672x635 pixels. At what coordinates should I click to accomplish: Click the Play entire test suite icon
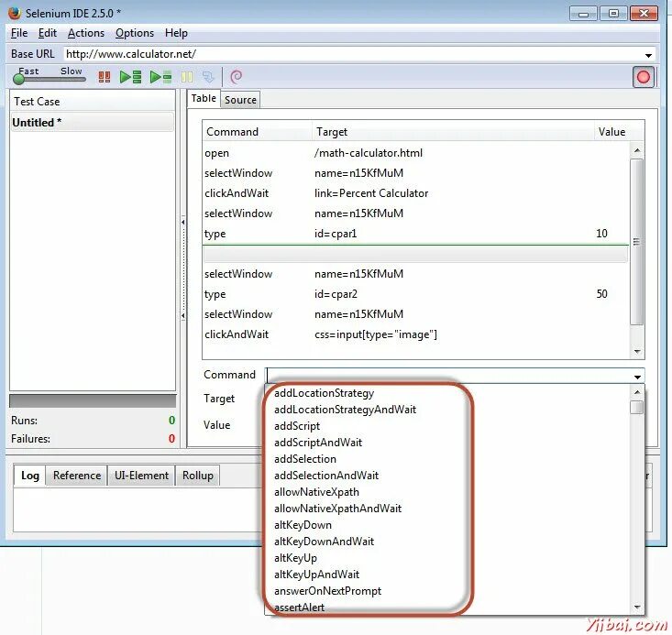pyautogui.click(x=131, y=77)
